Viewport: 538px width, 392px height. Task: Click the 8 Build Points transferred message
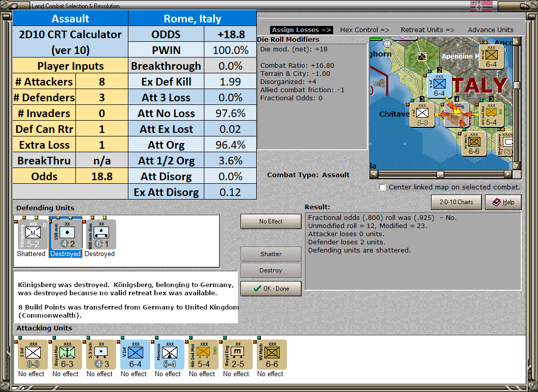tap(128, 311)
